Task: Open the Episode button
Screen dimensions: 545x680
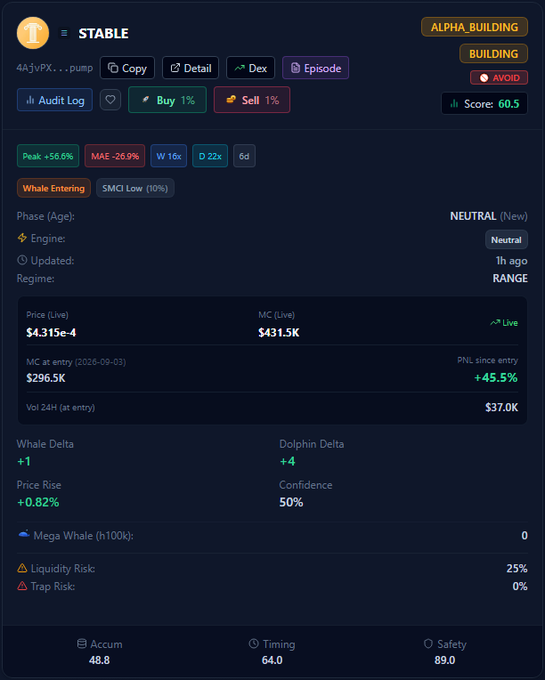Action: tap(316, 68)
